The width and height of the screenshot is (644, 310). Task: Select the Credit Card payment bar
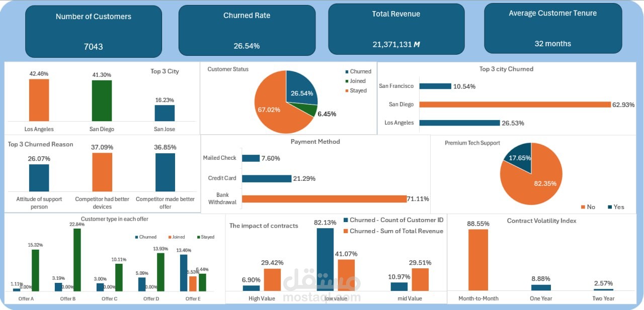click(x=267, y=178)
